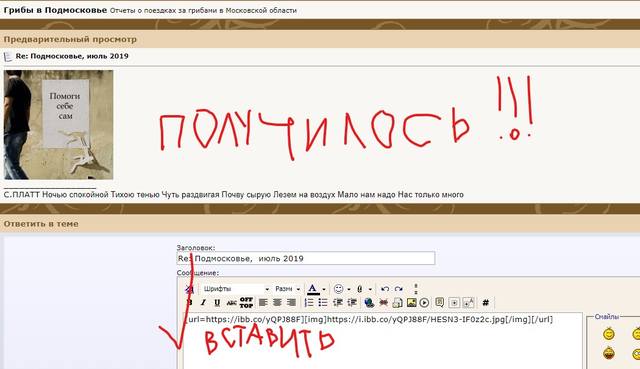Open the Грибы в Подмосковье forum link

tap(55, 10)
